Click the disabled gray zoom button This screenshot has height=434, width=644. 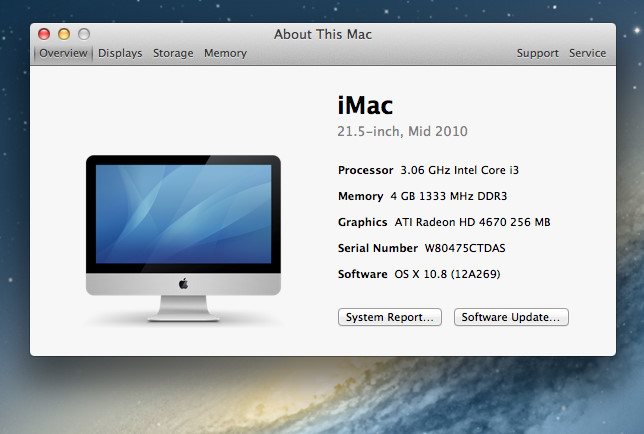(84, 34)
